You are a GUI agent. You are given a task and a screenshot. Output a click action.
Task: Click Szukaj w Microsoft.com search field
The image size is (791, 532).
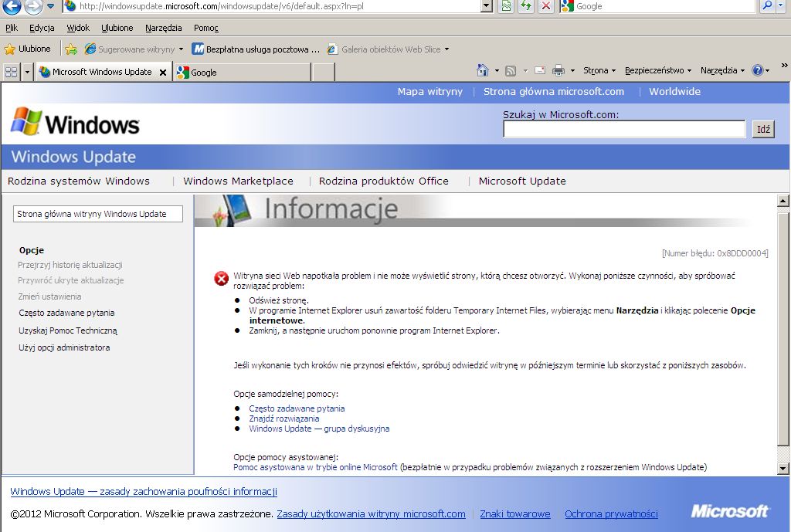[624, 129]
